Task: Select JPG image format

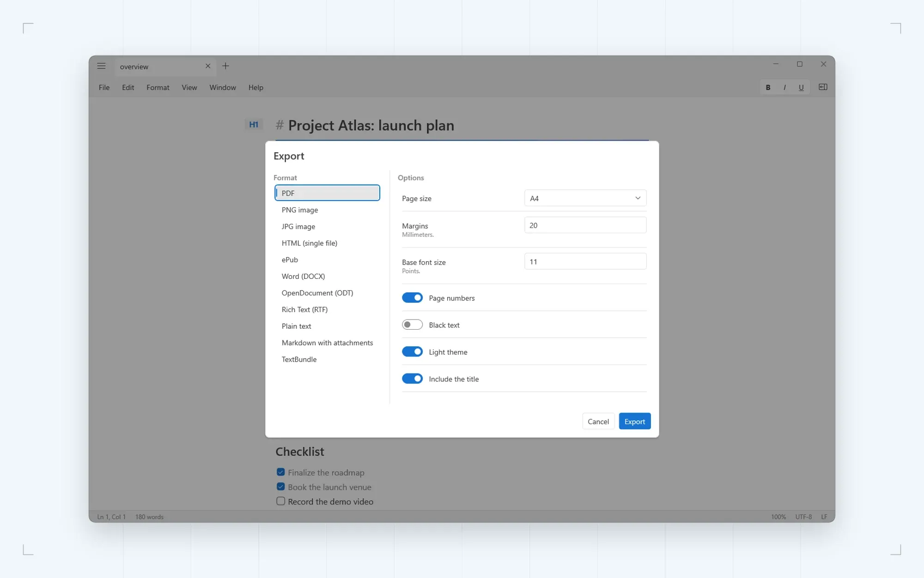Action: click(327, 227)
